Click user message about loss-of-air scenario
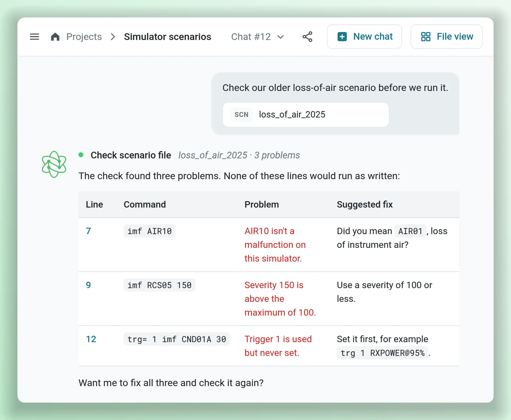This screenshot has height=420, width=511. tap(335, 88)
